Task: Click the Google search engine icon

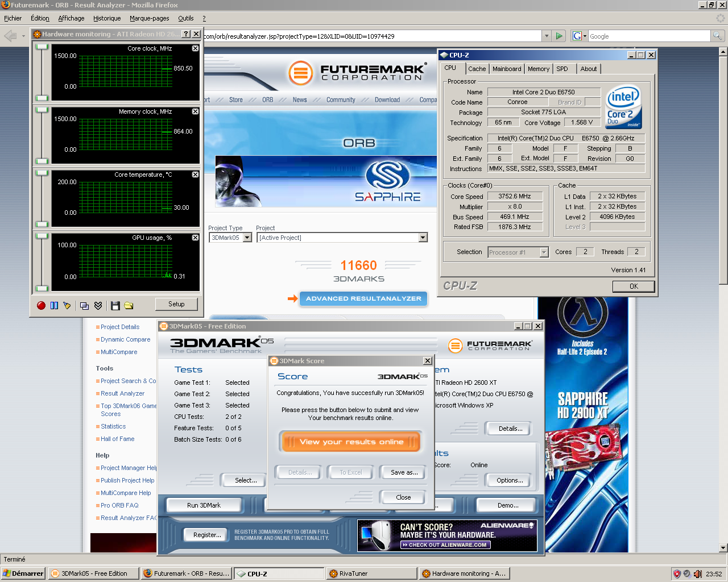Action: coord(577,36)
